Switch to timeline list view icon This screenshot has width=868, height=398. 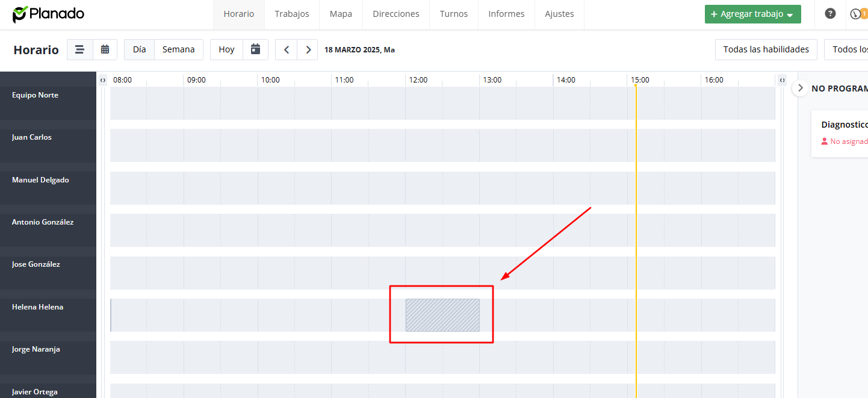[x=79, y=49]
